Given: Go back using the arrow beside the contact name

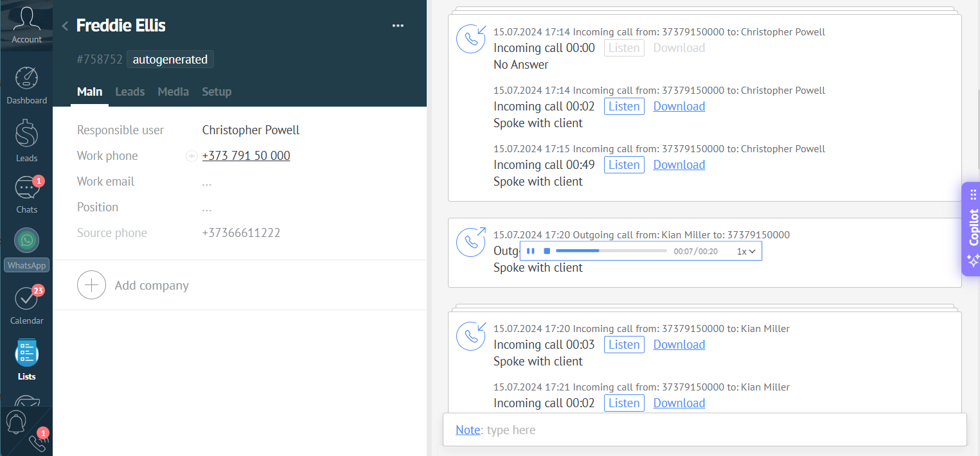Looking at the screenshot, I should click(x=65, y=26).
